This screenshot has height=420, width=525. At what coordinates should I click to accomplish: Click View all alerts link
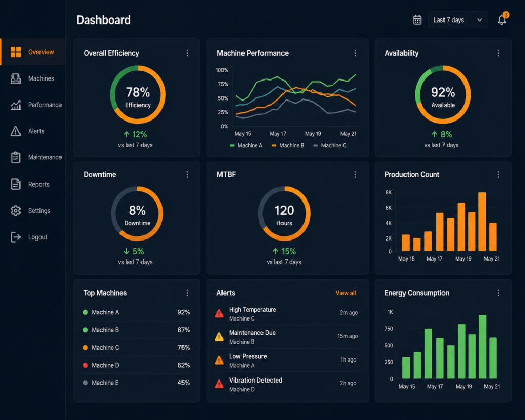click(346, 293)
